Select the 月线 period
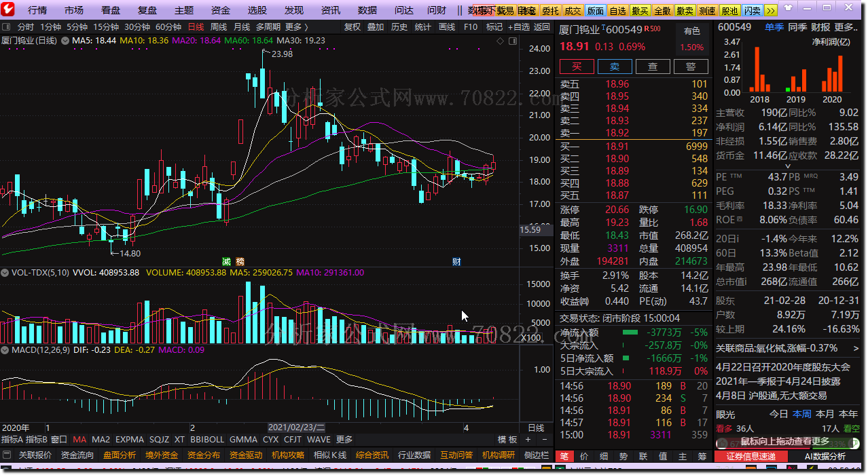 [x=242, y=27]
